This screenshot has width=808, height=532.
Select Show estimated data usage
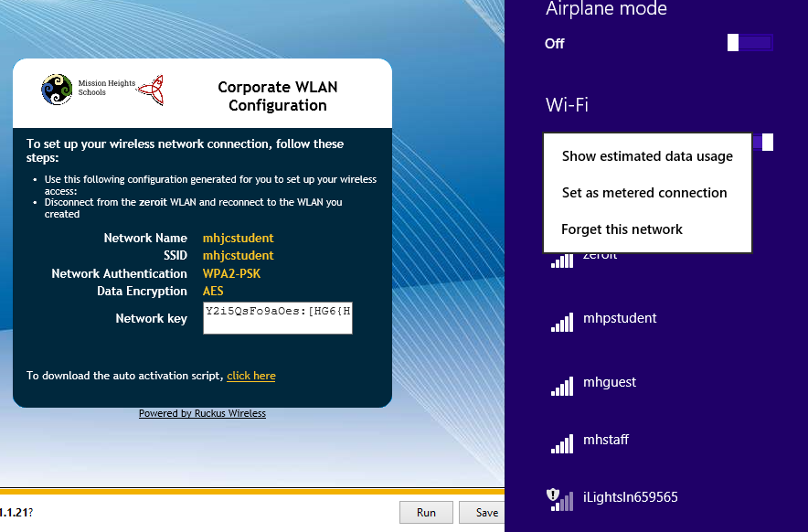[647, 156]
